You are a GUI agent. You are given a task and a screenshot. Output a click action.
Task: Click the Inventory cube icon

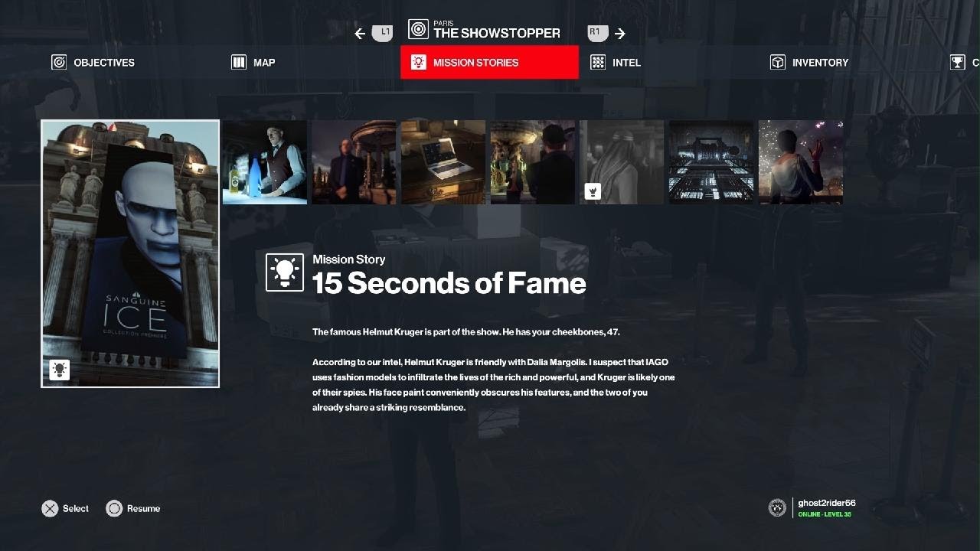click(778, 63)
